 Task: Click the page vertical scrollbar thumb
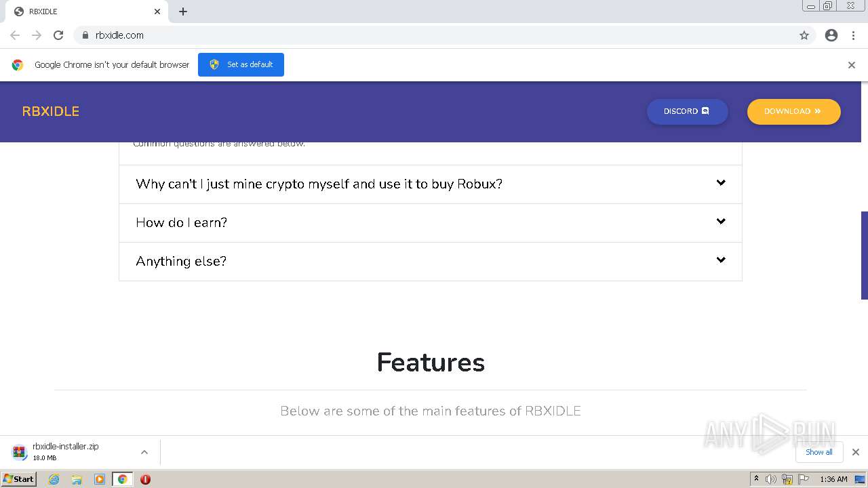pos(865,255)
